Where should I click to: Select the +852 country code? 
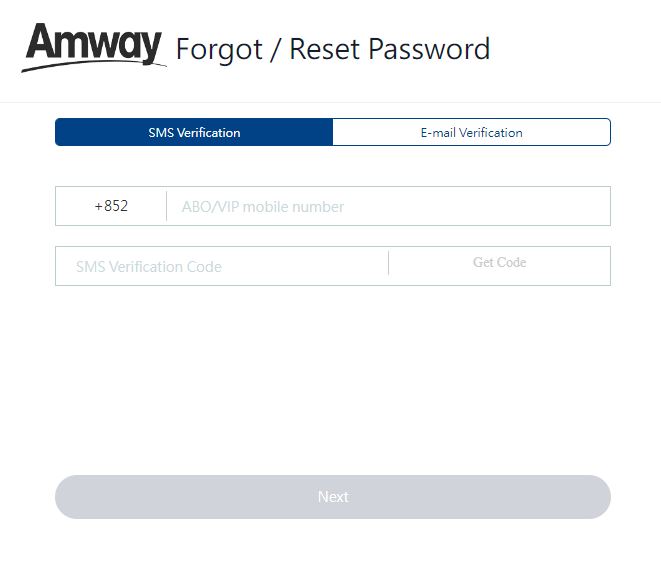coord(111,206)
